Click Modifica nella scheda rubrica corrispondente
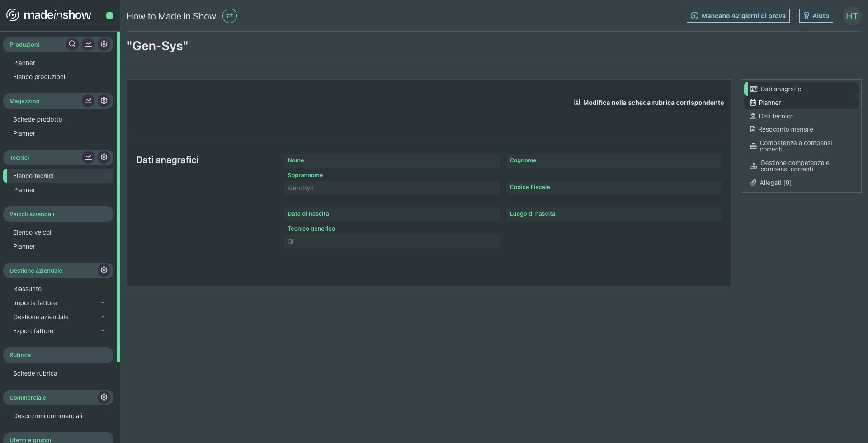Image resolution: width=868 pixels, height=443 pixels. [649, 103]
